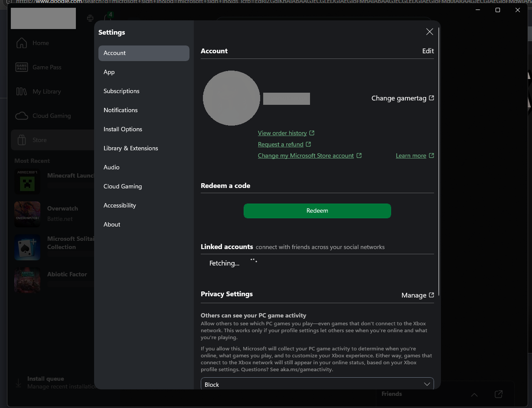Screen dimensions: 532x408
Task: Maximize the Xbox app window
Action: [498, 10]
